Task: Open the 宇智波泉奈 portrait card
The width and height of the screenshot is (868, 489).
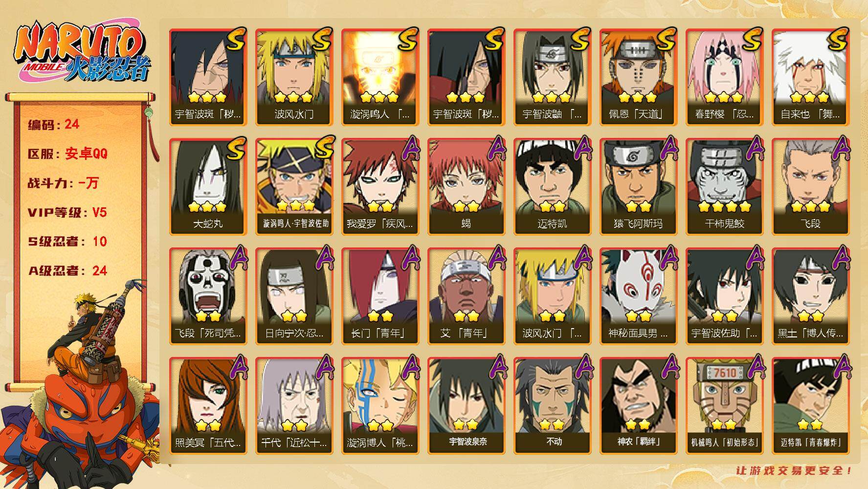Action: (466, 406)
